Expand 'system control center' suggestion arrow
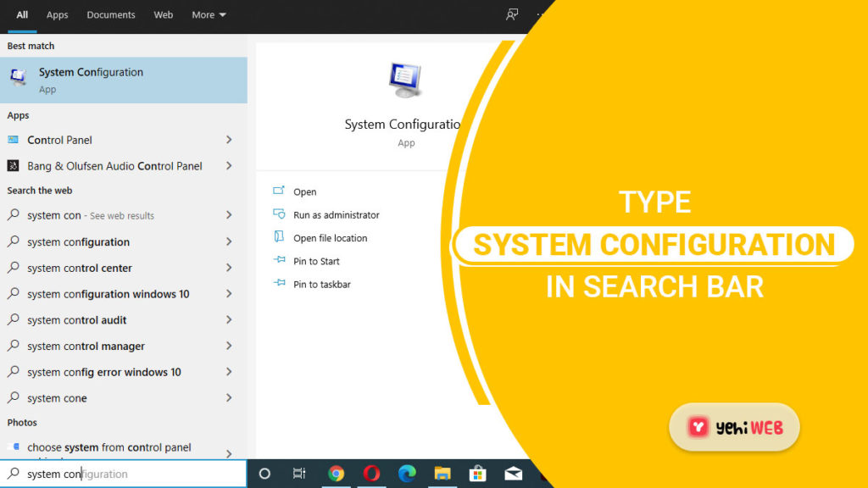868x488 pixels. click(x=229, y=268)
